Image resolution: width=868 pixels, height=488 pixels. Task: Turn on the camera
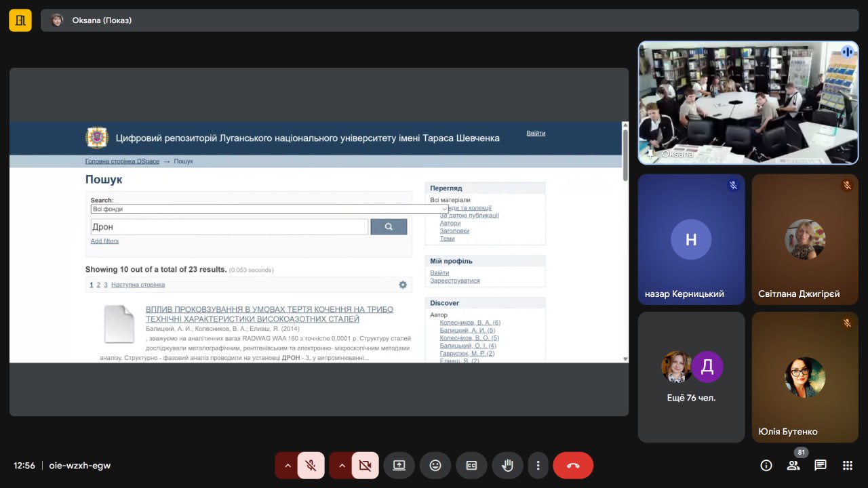pos(365,466)
